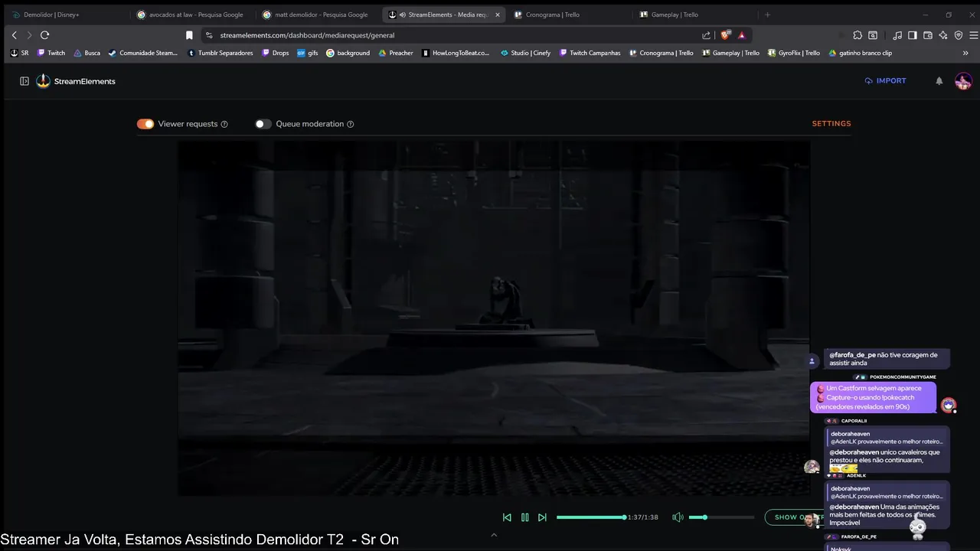Open Leo AI sparkle icon
The image size is (980, 551).
coord(943,35)
